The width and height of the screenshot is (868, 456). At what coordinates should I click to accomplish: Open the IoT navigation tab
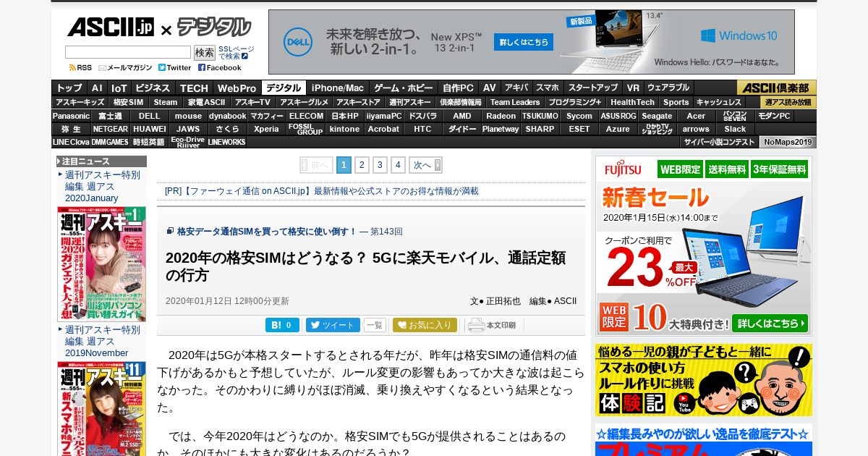coord(119,88)
